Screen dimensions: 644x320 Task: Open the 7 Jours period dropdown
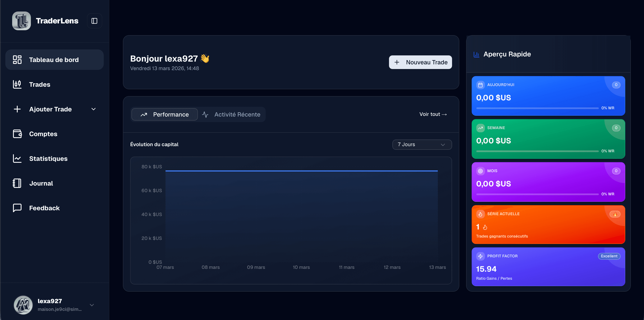(x=422, y=144)
